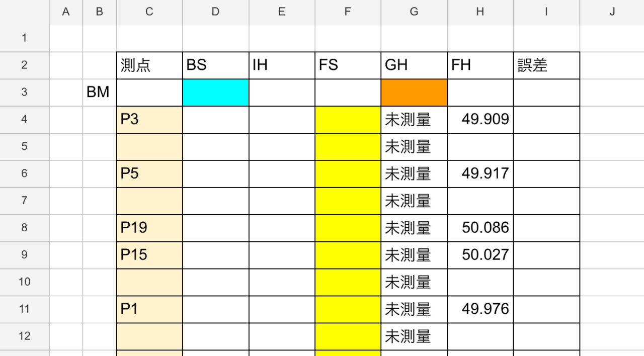Click the IH header cell

click(x=282, y=65)
